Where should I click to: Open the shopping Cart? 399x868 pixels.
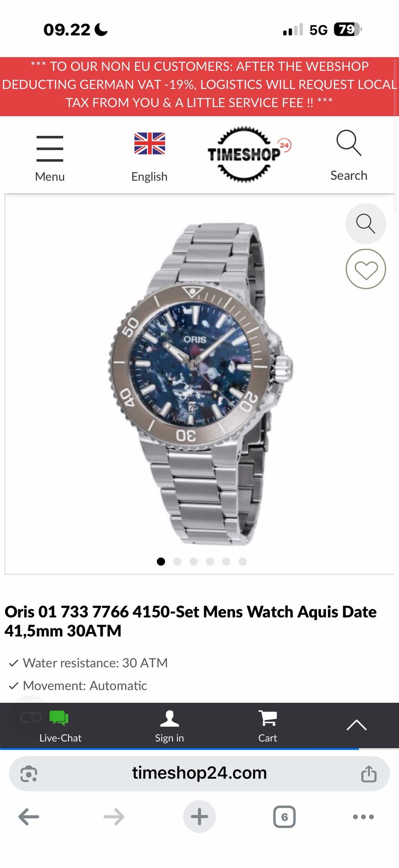(x=267, y=727)
